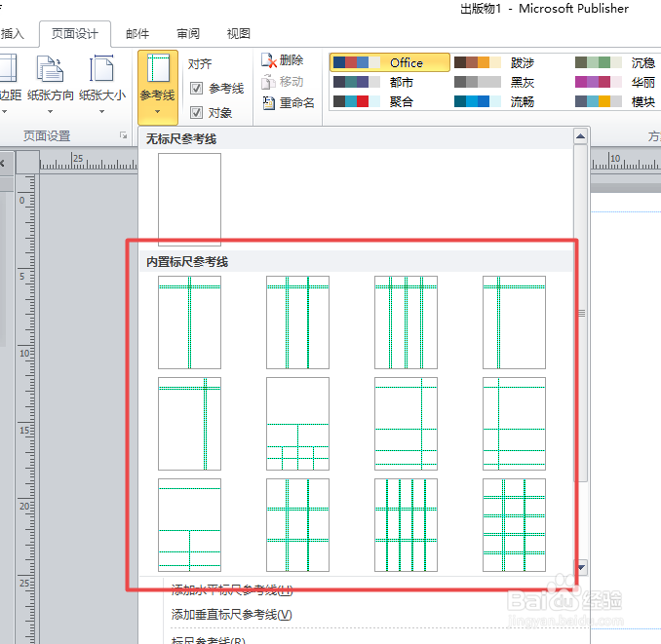
Task: Click the 纸张大小 paper size icon
Action: click(101, 68)
